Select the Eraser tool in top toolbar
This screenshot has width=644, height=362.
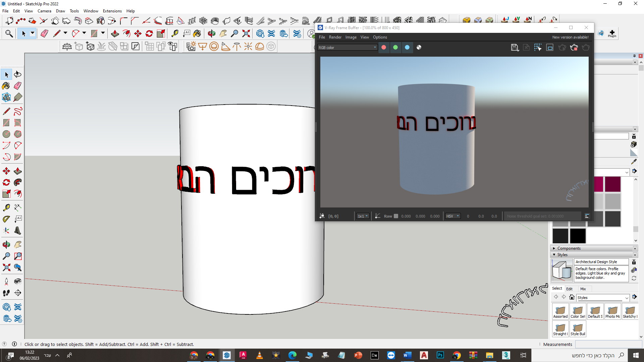(44, 34)
